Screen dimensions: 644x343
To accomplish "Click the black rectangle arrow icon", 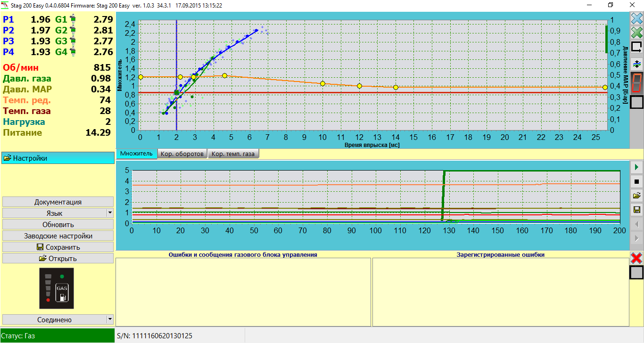I will (636, 47).
